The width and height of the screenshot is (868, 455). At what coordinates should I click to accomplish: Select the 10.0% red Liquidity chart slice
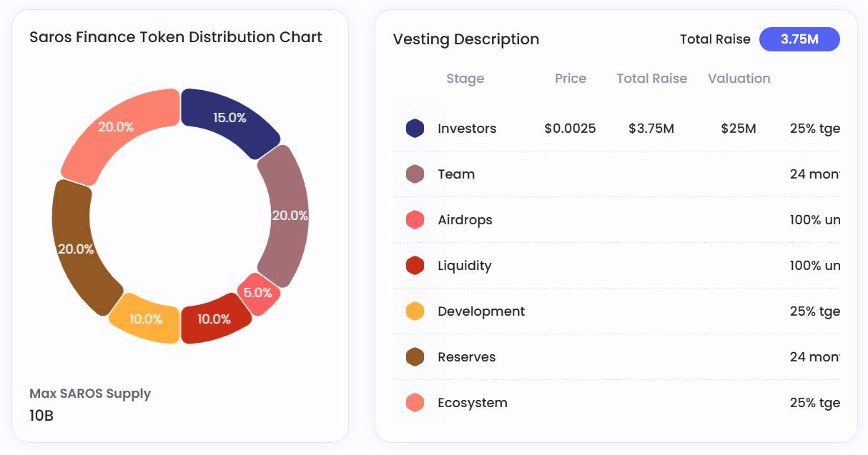(214, 319)
